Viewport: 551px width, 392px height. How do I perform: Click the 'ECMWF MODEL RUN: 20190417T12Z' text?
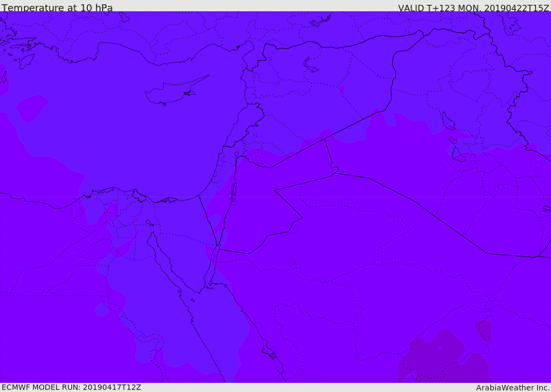(x=72, y=387)
